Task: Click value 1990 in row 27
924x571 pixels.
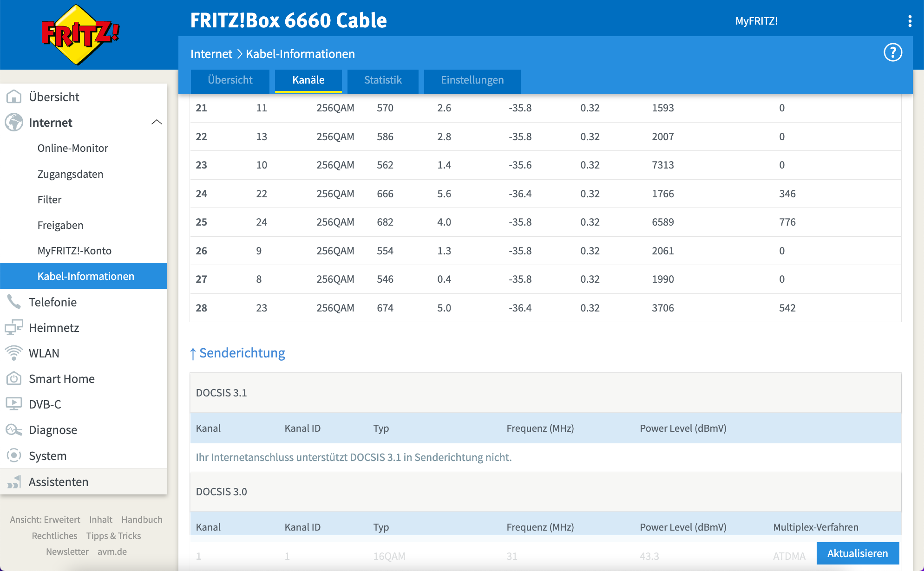Action: click(x=663, y=279)
